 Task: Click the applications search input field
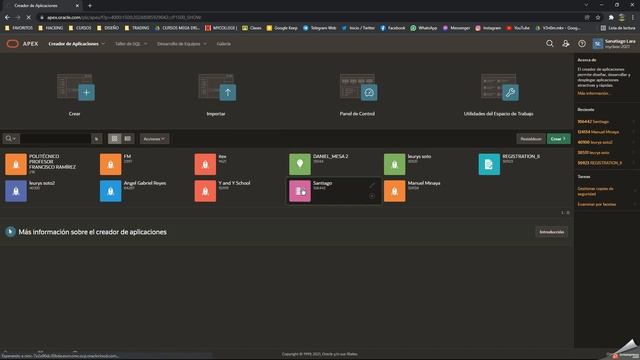coord(56,139)
